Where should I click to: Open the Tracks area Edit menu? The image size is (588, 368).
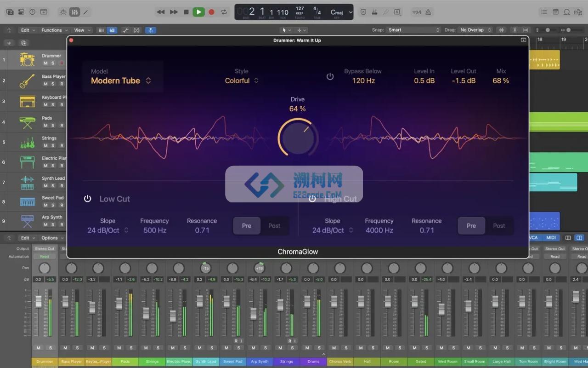coord(27,30)
